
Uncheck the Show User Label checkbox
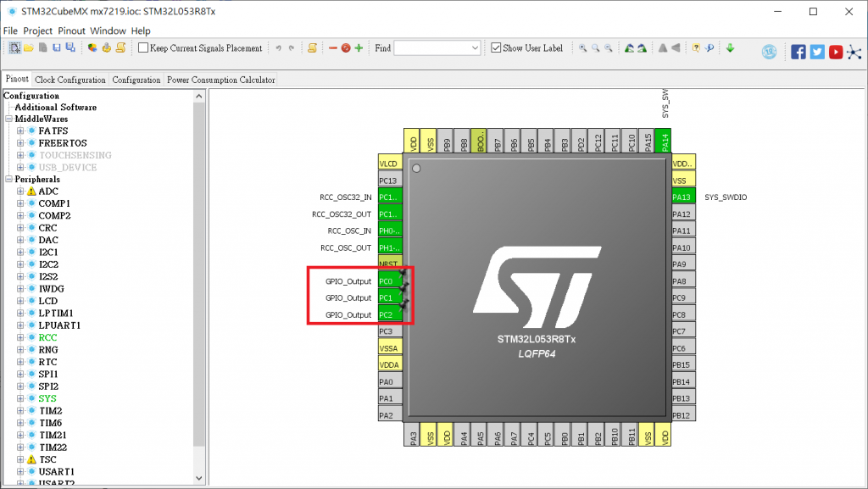[497, 48]
